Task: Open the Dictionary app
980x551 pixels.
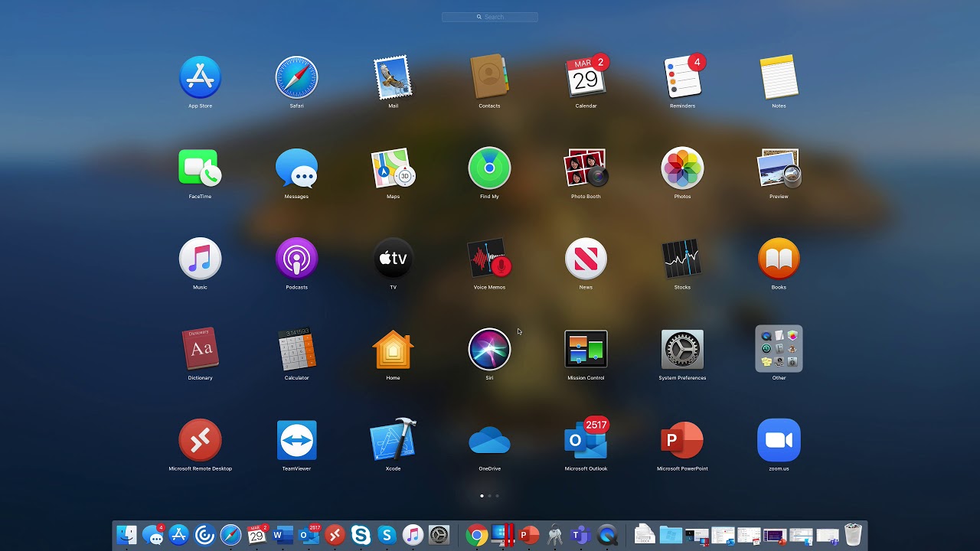Action: point(200,349)
